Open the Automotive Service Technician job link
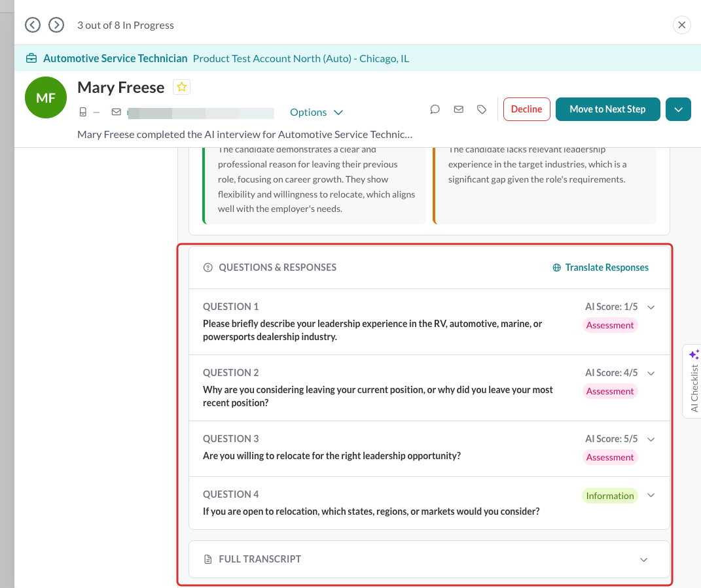This screenshot has height=588, width=701. (115, 58)
